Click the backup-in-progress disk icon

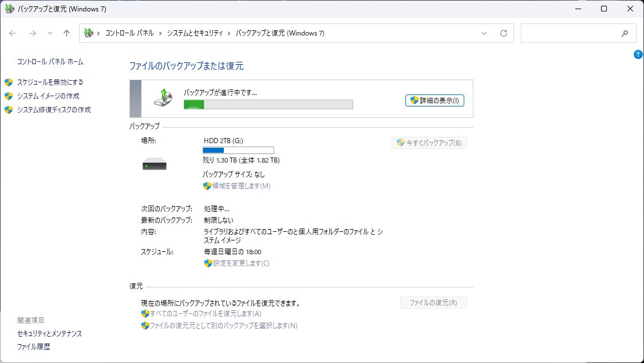pyautogui.click(x=165, y=98)
